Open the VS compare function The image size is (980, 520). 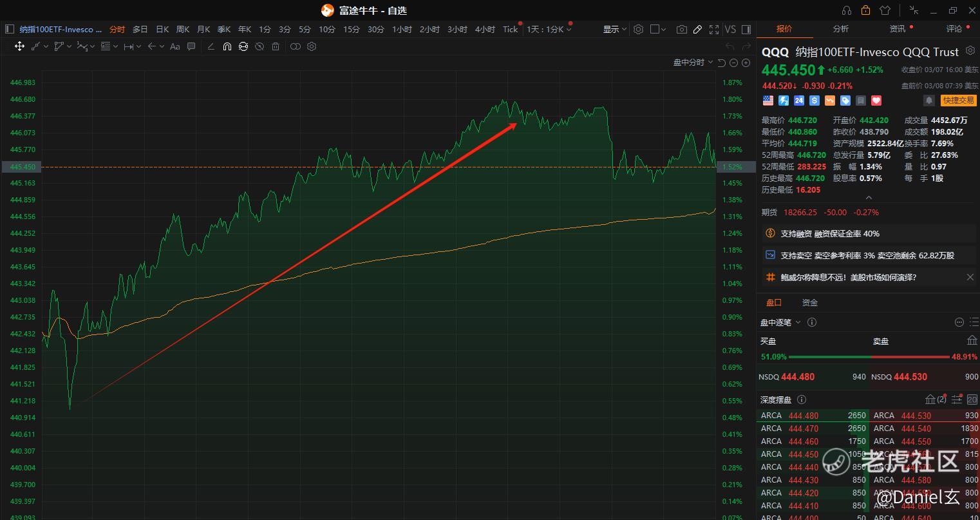click(730, 29)
